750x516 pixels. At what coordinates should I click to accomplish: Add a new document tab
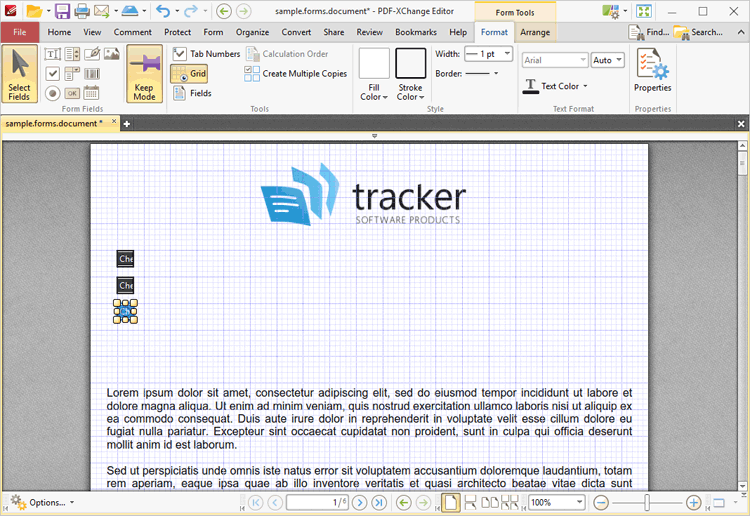point(127,124)
